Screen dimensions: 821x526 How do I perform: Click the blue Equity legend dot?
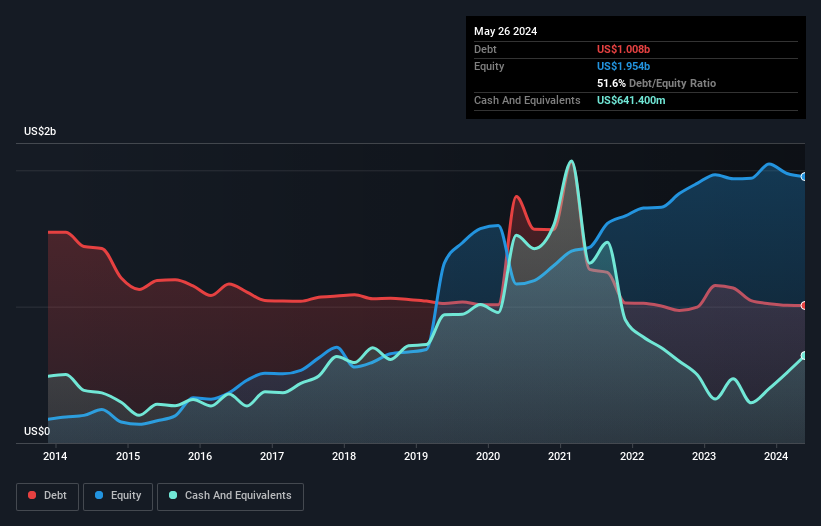[100, 496]
